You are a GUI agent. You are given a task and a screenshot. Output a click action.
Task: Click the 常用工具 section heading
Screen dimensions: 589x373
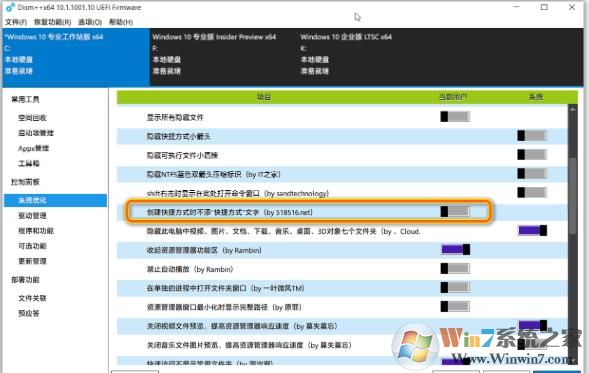25,99
